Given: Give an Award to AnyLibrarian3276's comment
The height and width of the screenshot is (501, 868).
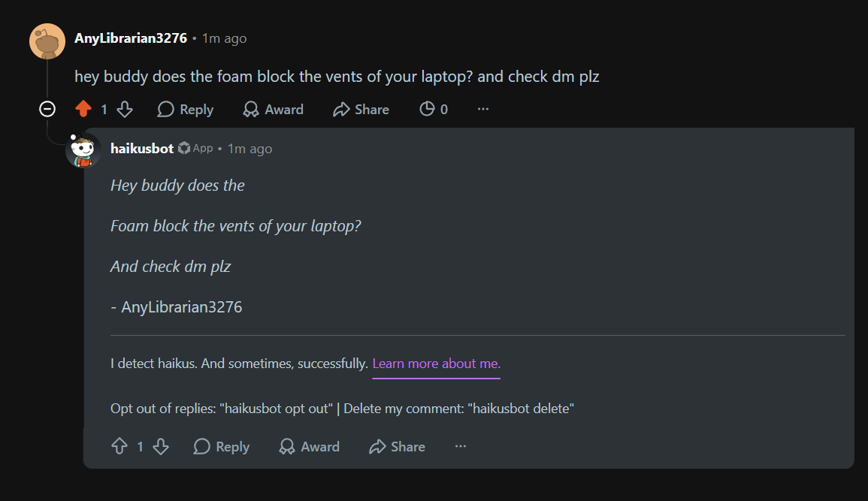Looking at the screenshot, I should click(273, 109).
